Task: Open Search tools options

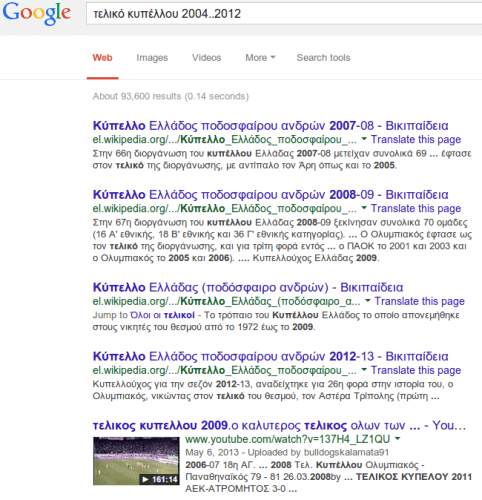Action: [323, 58]
